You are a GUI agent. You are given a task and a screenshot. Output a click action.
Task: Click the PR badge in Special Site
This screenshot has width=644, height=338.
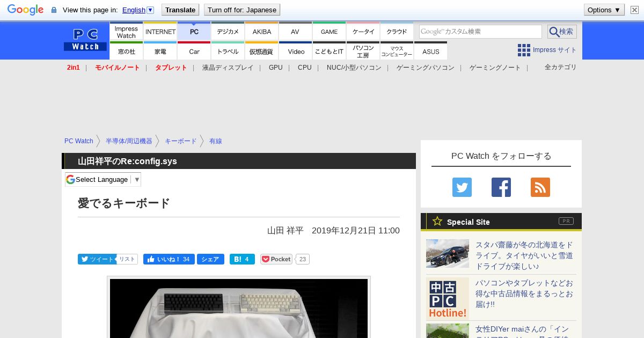pyautogui.click(x=566, y=221)
